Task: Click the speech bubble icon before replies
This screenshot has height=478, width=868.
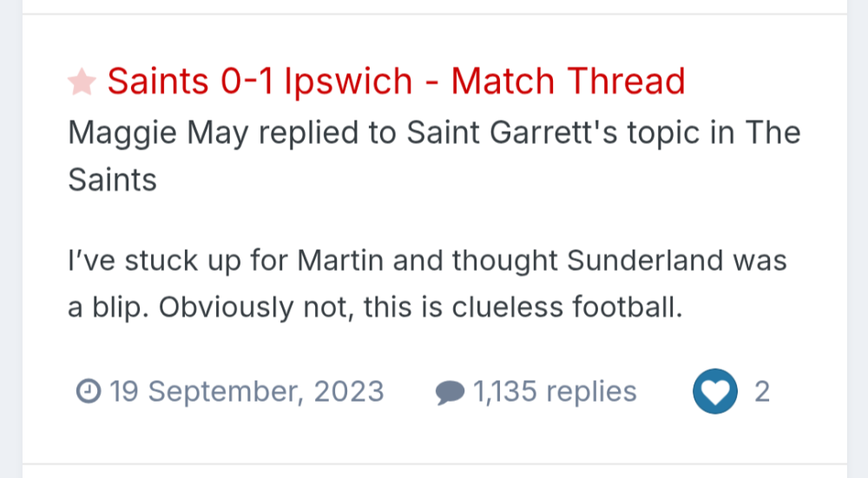Action: tap(449, 393)
